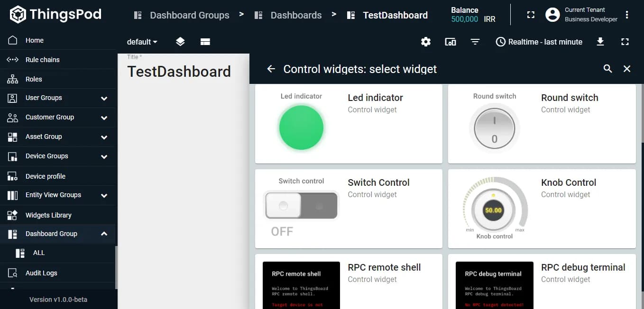Choose the Led indicator widget
Image resolution: width=644 pixels, height=309 pixels.
pyautogui.click(x=349, y=124)
